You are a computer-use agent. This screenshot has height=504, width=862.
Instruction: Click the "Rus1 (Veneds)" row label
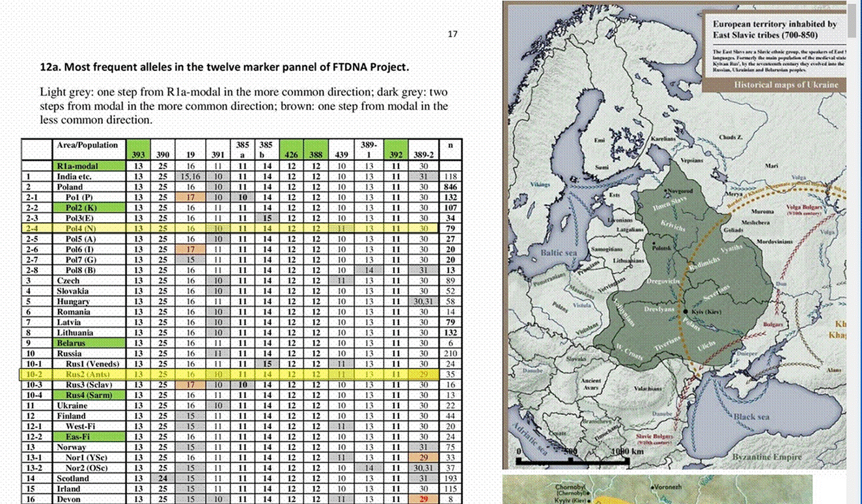pyautogui.click(x=92, y=364)
